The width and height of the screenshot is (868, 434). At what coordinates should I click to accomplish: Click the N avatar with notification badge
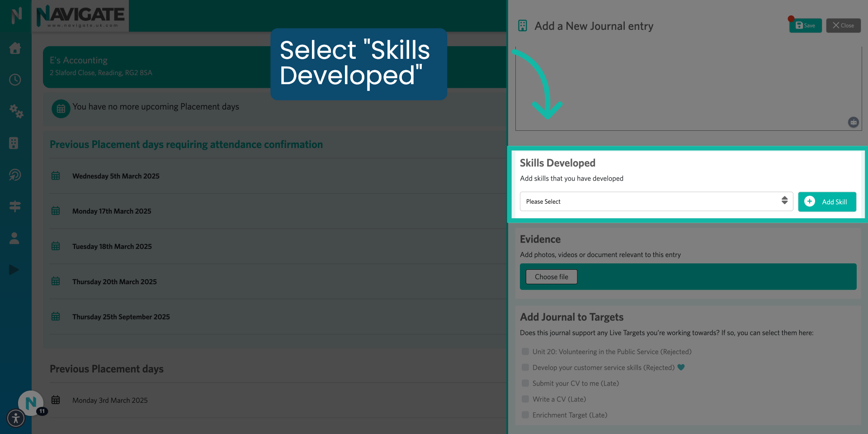(31, 403)
